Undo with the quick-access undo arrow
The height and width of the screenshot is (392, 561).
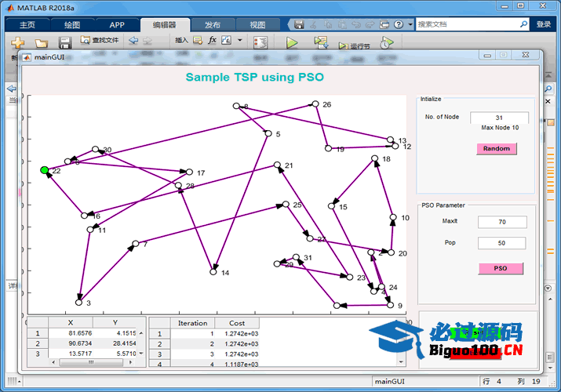tap(356, 24)
